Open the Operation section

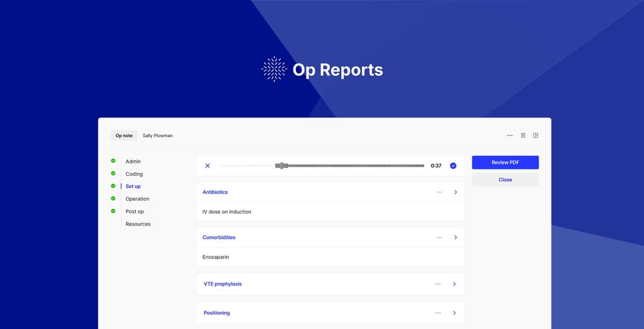(138, 199)
